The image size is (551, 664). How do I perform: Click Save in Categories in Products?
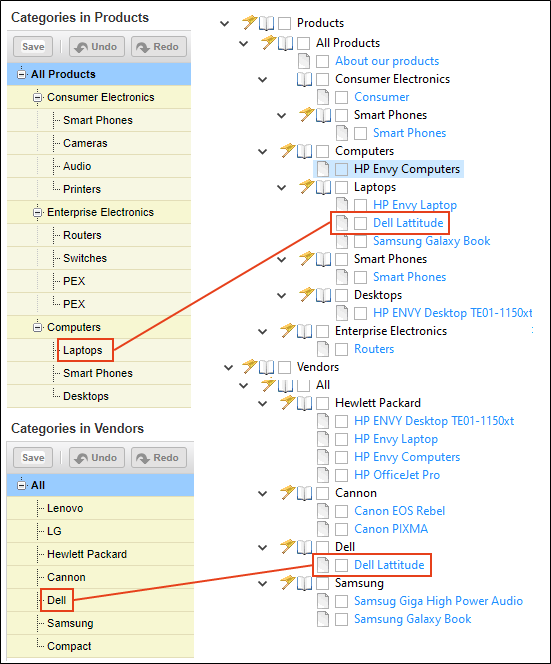point(33,47)
